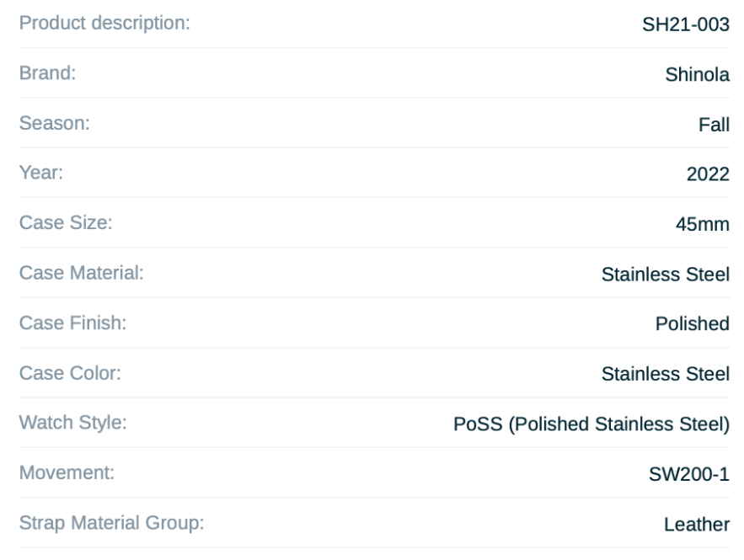Select the 2022 year value
Image resolution: width=744 pixels, height=560 pixels.
tap(708, 174)
